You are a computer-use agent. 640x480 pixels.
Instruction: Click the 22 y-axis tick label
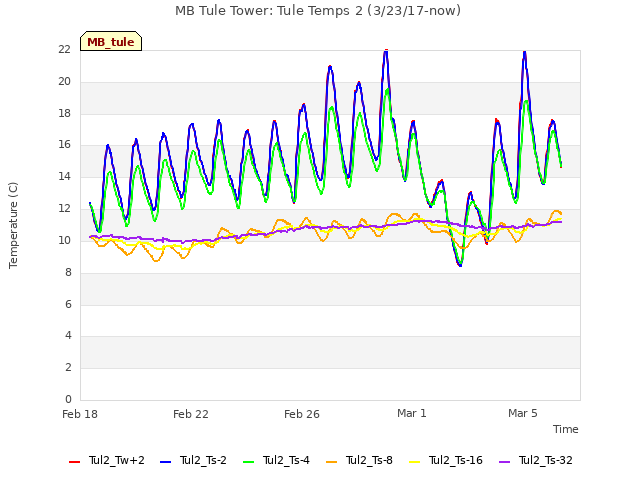(x=64, y=50)
